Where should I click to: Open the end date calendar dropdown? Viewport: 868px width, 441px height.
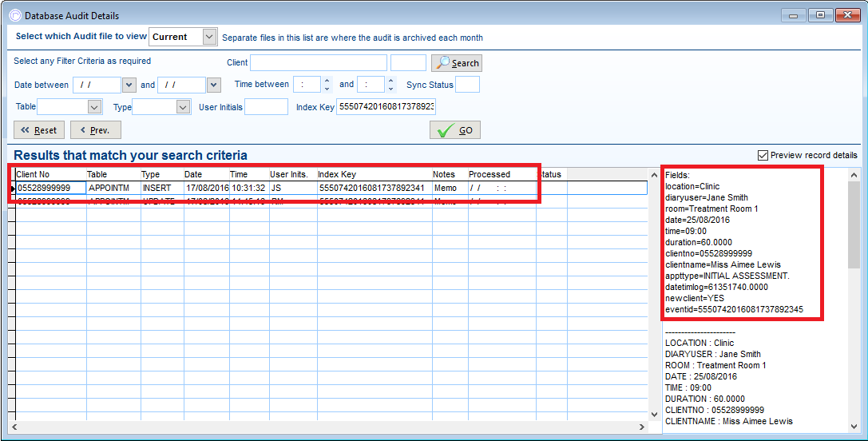(x=213, y=85)
